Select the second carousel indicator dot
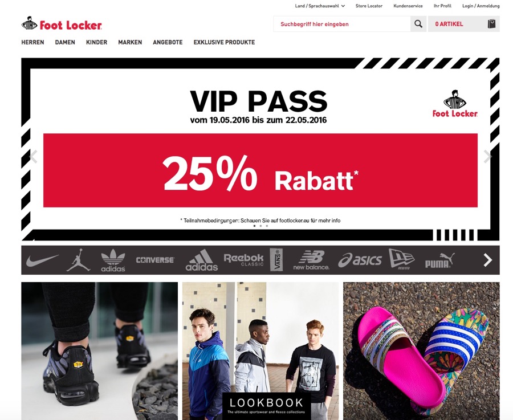 click(260, 226)
